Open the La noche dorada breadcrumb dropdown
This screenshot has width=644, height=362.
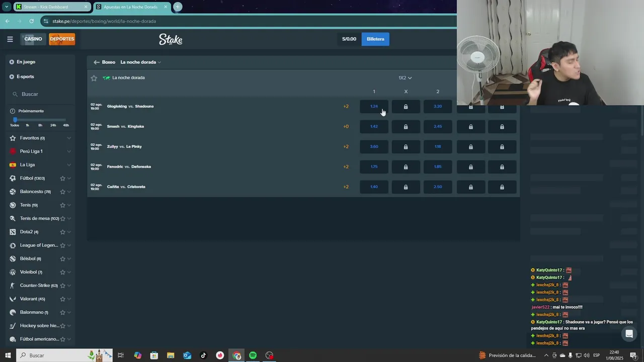[141, 62]
